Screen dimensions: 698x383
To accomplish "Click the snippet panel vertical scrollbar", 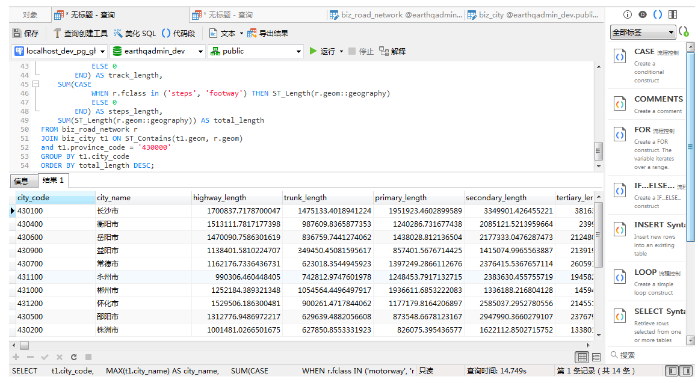I will [690, 147].
